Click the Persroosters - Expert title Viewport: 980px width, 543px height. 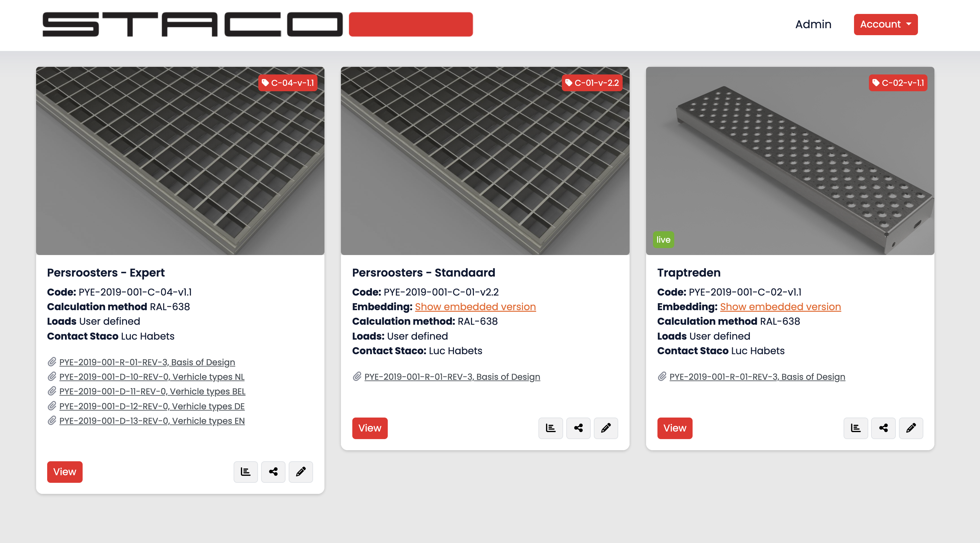(x=106, y=273)
